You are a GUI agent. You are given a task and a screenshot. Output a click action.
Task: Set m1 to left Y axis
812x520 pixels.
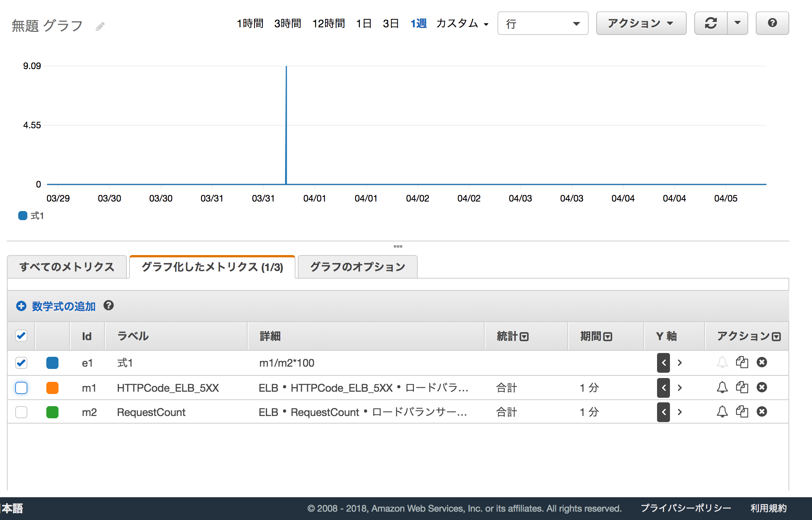(x=664, y=388)
